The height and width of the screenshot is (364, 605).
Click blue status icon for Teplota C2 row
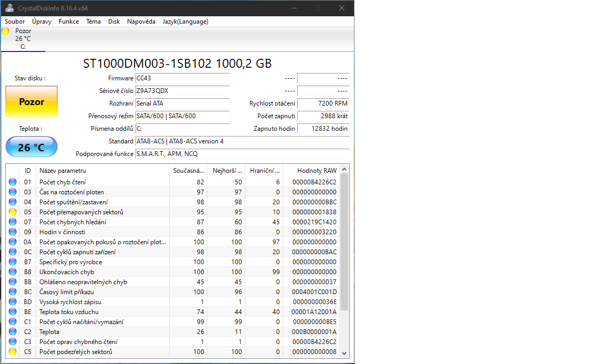13,332
